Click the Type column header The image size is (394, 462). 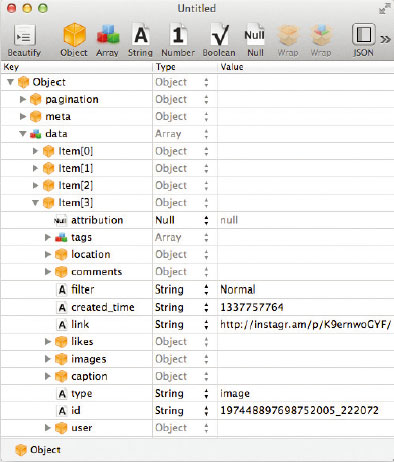(185, 67)
